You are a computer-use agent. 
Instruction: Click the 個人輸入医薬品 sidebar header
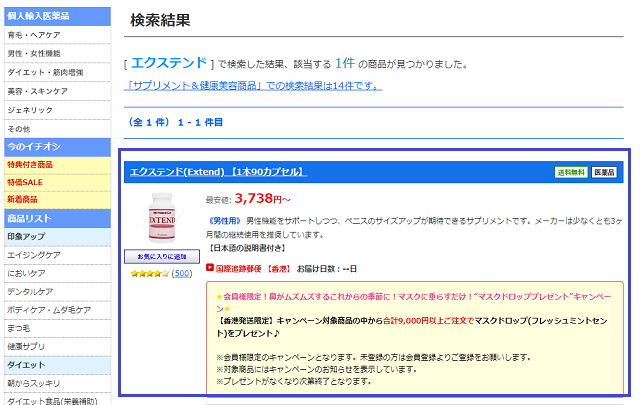pyautogui.click(x=58, y=16)
